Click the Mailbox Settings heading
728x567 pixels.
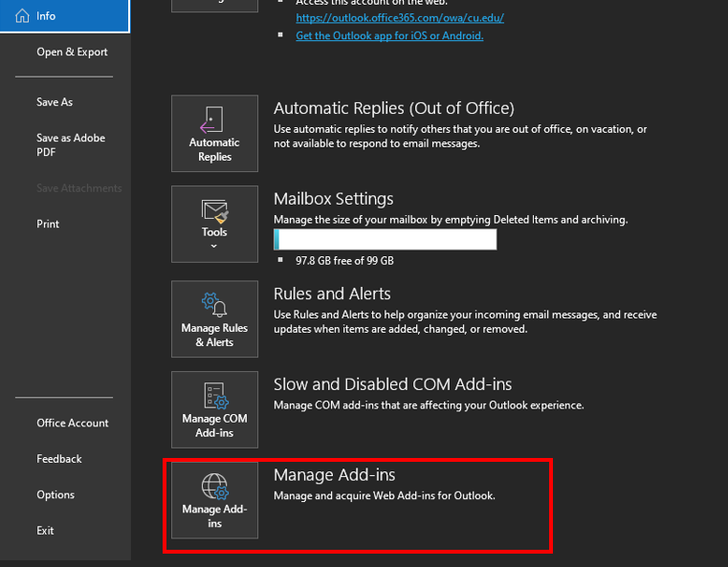(333, 199)
